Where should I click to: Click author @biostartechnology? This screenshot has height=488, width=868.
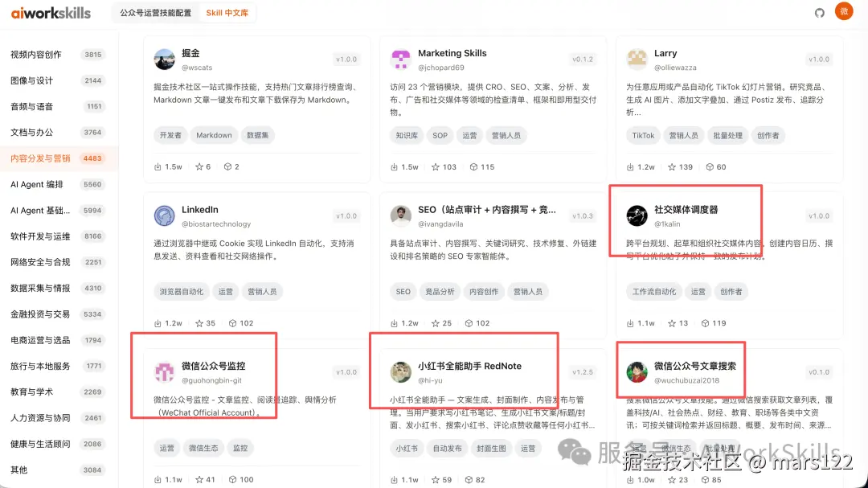click(216, 223)
